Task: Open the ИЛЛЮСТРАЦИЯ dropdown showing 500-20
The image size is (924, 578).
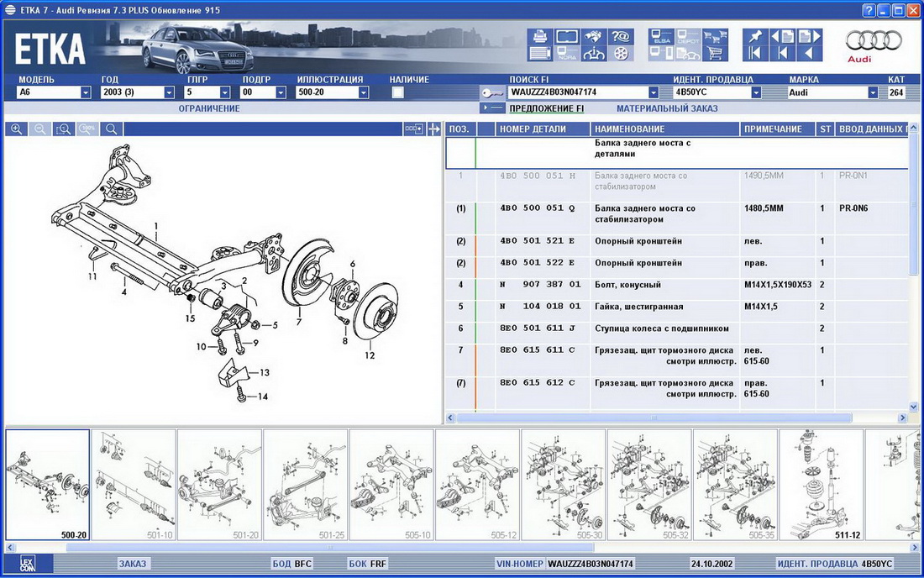Action: pos(364,92)
